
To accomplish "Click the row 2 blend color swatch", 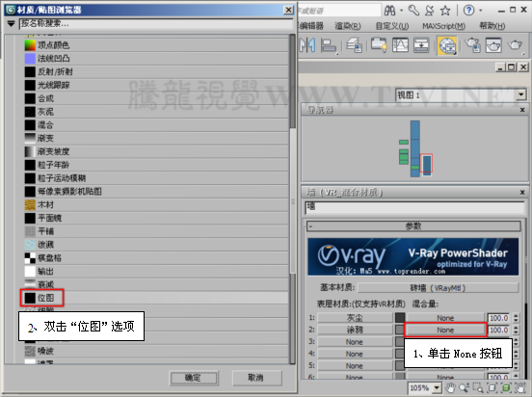I will (400, 330).
